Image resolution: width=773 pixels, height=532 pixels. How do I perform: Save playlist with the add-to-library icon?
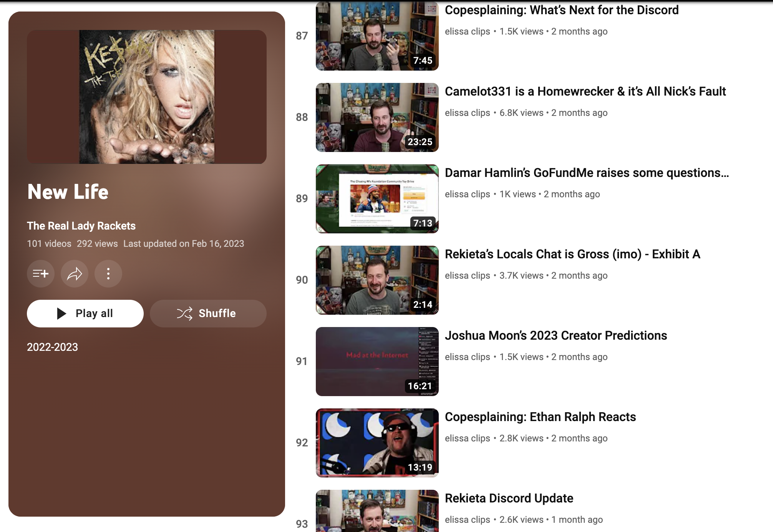point(41,274)
